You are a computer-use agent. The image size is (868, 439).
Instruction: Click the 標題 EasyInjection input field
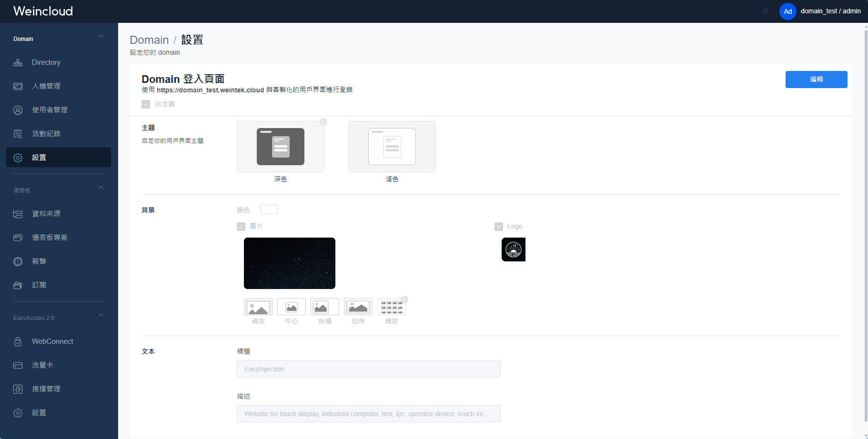click(369, 369)
